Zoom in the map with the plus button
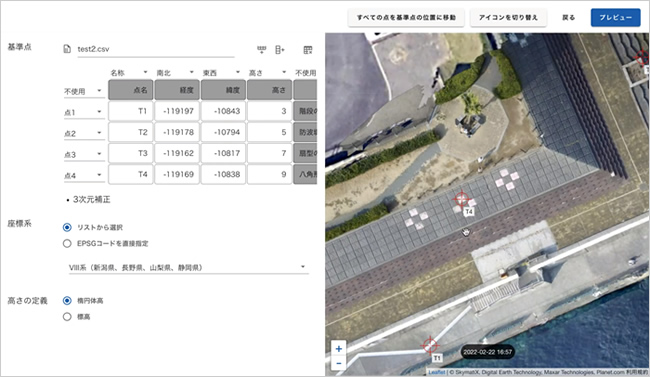The image size is (650, 377). click(x=339, y=349)
